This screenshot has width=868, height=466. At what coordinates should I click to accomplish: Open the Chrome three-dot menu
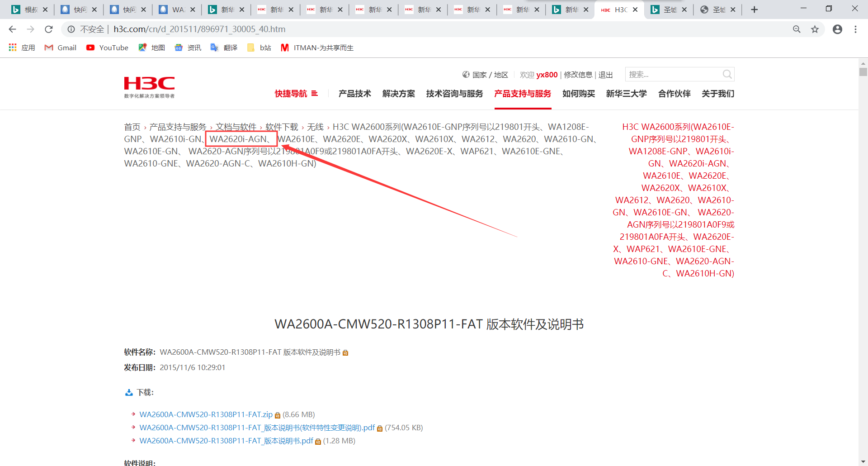[x=855, y=29]
